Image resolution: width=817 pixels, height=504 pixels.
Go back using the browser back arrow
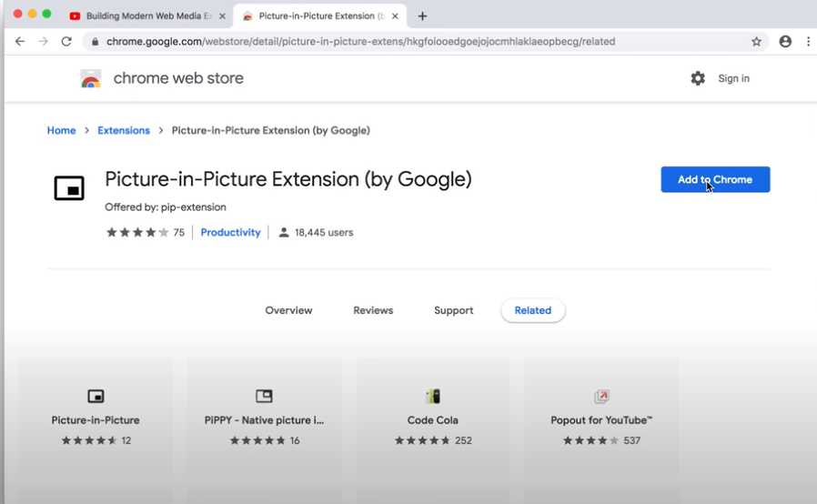pos(20,41)
